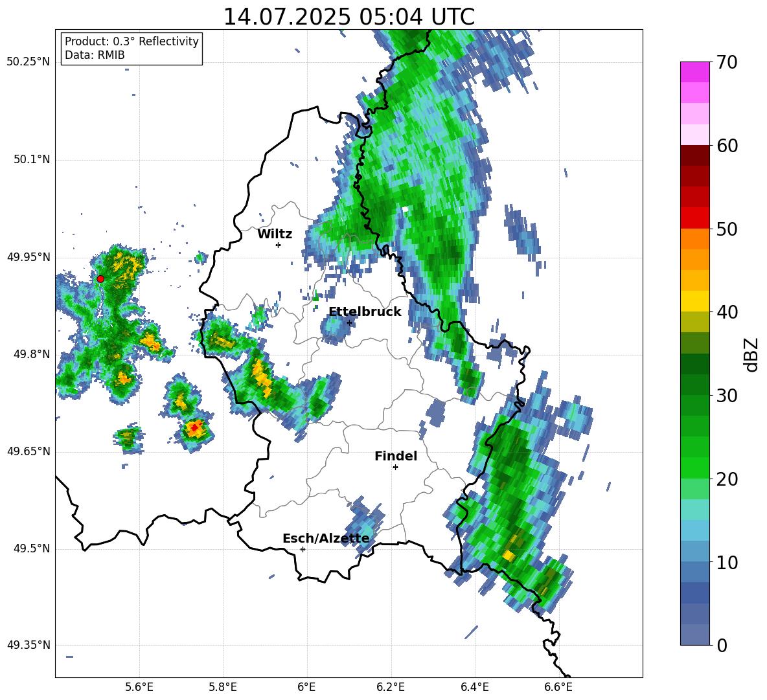The image size is (767, 700).
Task: Click the 50.1°N latitude label
Action: 32,159
